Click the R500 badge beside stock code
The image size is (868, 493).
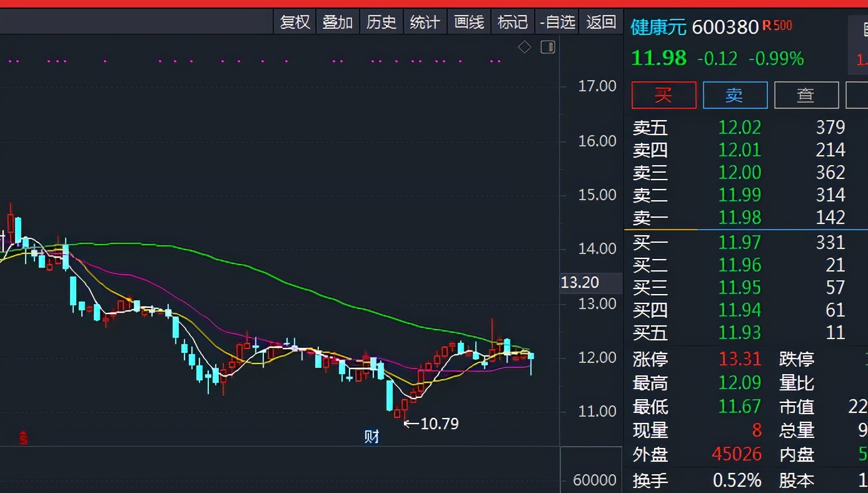tap(777, 26)
